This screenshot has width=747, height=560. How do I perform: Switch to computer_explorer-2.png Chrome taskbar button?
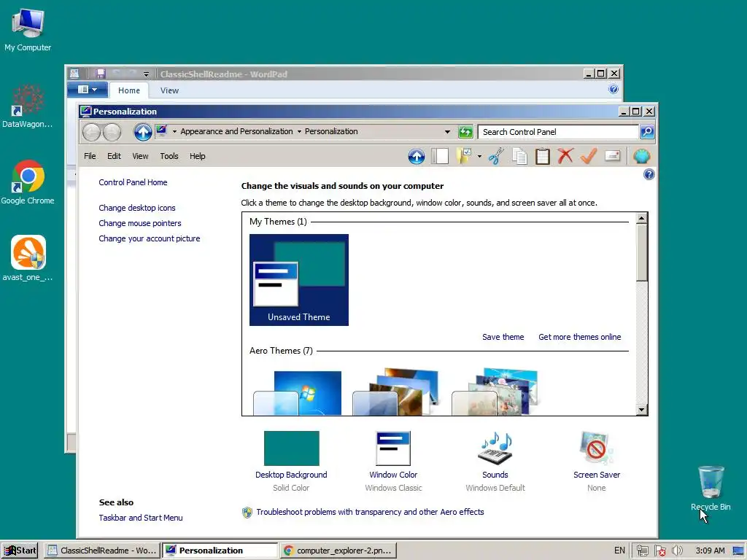coord(337,551)
